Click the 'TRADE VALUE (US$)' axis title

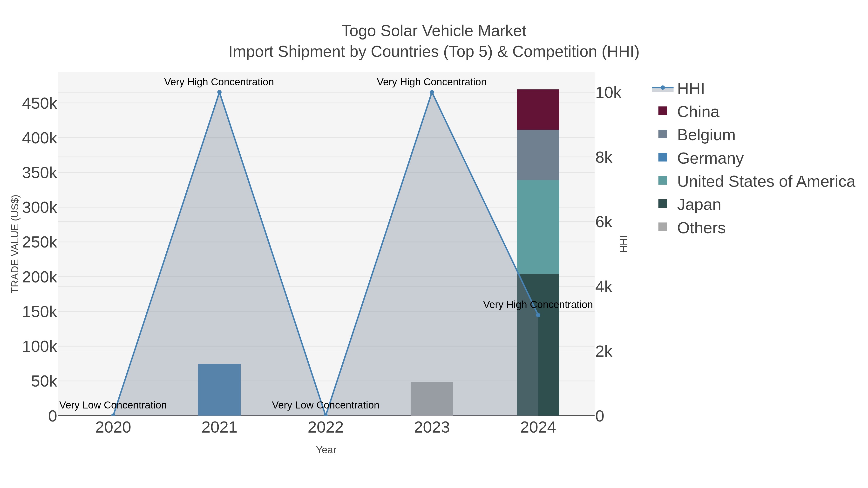point(15,244)
